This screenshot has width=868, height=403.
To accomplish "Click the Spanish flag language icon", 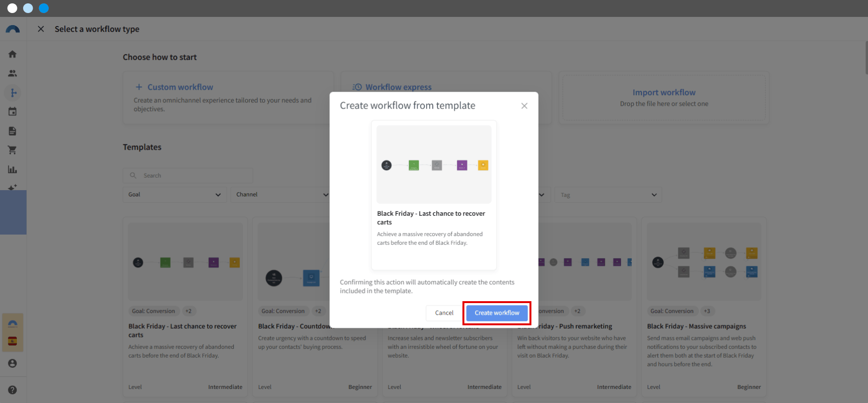I will click(13, 341).
